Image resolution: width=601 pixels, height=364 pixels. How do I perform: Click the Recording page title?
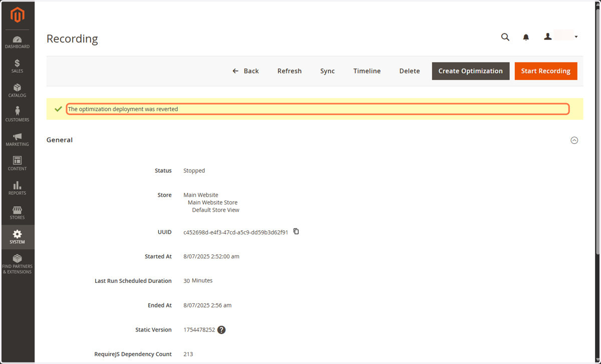(x=72, y=39)
